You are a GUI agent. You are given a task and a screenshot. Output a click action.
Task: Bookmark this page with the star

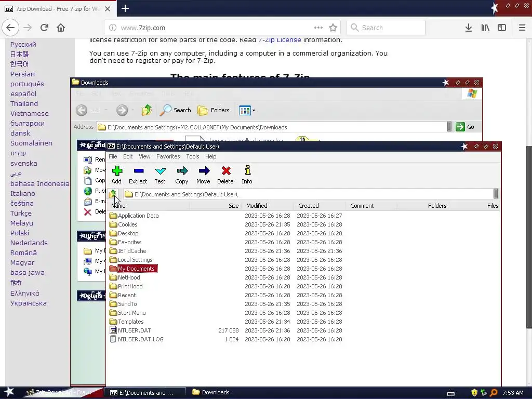click(333, 28)
